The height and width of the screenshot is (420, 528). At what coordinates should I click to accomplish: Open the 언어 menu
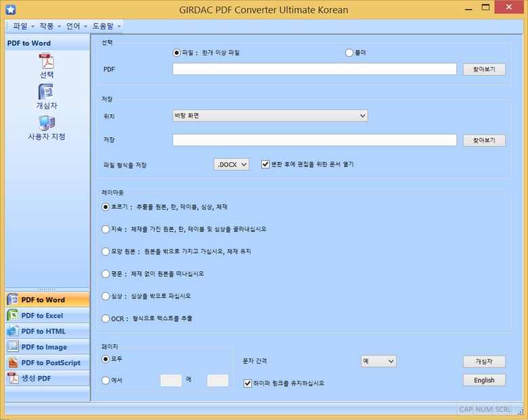[76, 26]
